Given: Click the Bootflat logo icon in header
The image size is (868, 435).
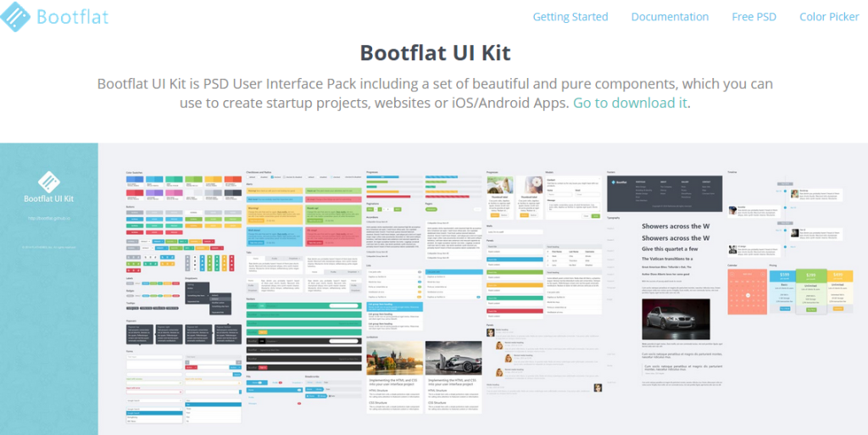Looking at the screenshot, I should [15, 17].
